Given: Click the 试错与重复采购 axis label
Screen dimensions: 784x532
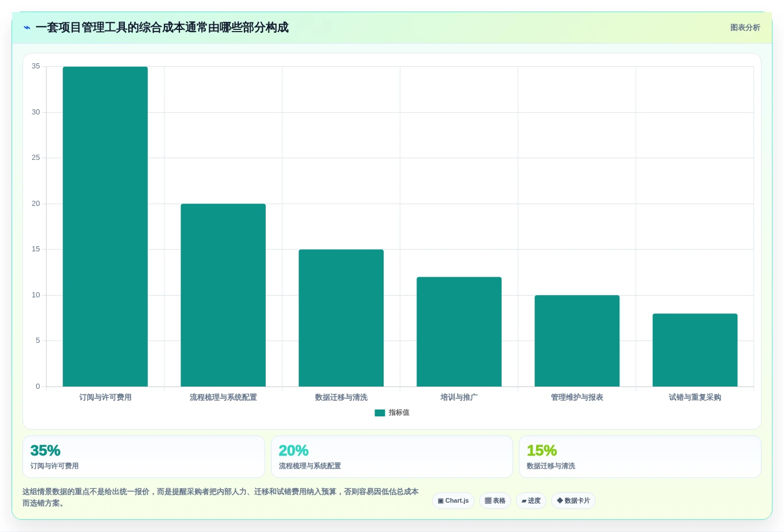Looking at the screenshot, I should click(x=695, y=397).
